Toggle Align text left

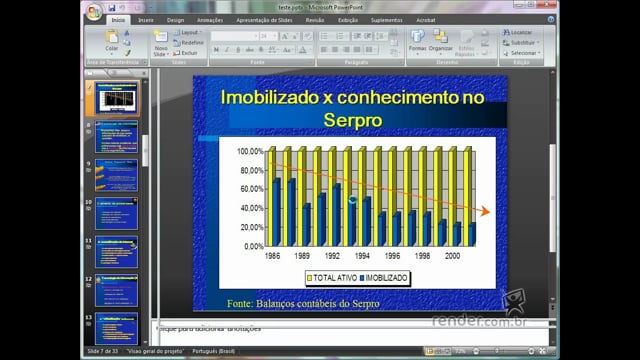pos(324,50)
